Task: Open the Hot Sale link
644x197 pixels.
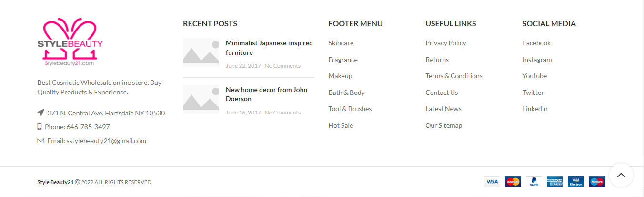Action: (x=341, y=125)
